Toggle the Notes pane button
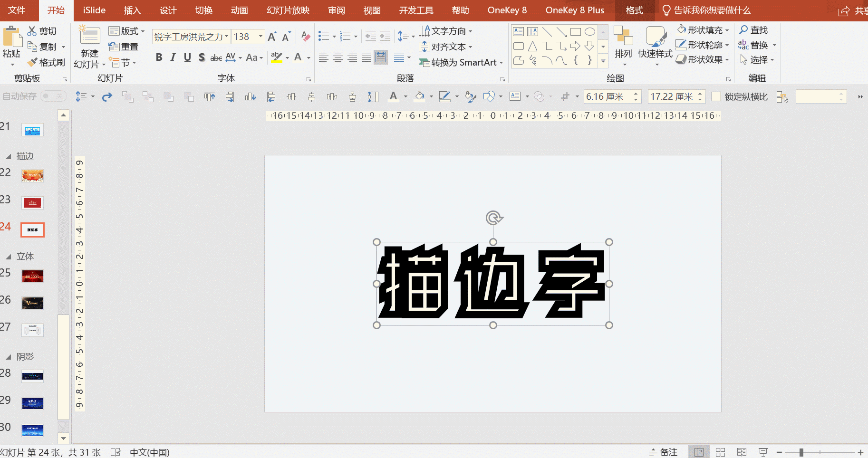This screenshot has height=458, width=868. point(664,452)
